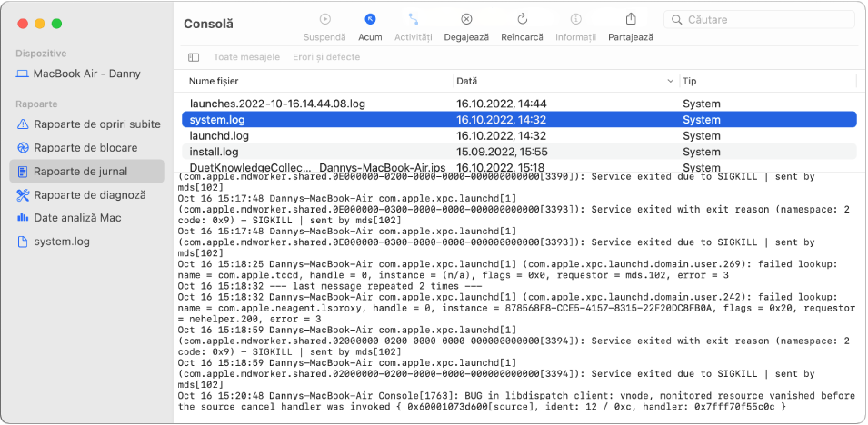The image size is (868, 425).
Task: Select the launches.2022-10-16.14.44.08.log row
Action: [519, 104]
